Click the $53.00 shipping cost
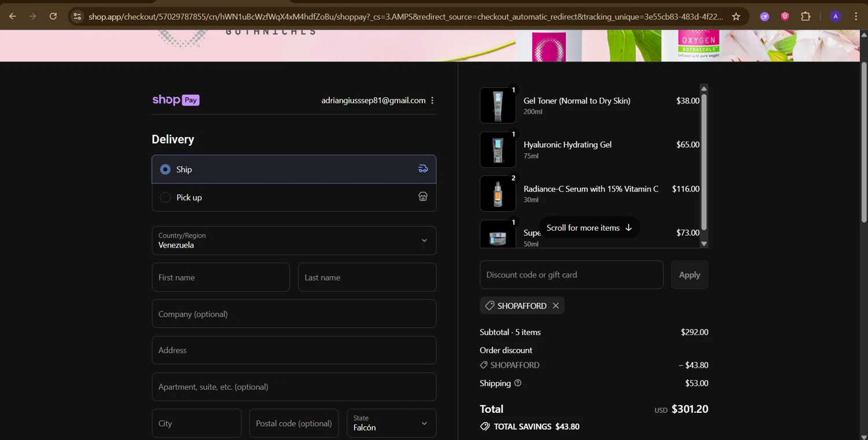 tap(696, 383)
